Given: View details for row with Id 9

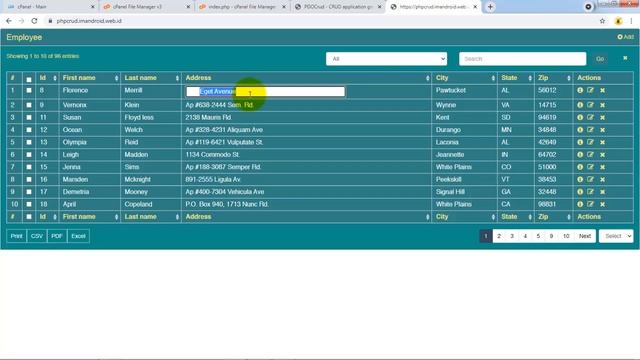Looking at the screenshot, I should click(580, 105).
